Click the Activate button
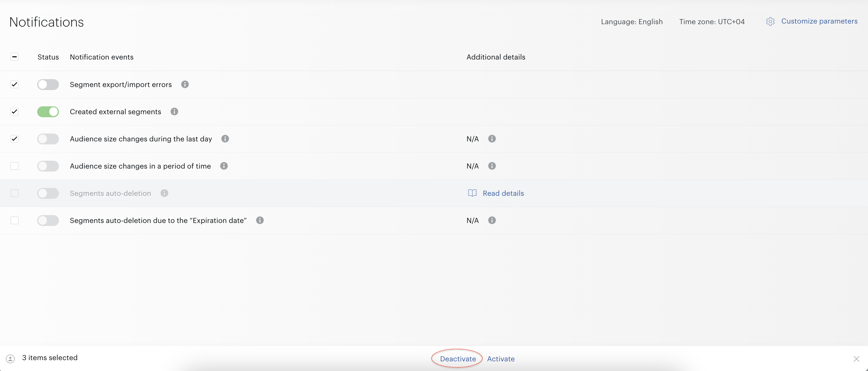This screenshot has width=868, height=371. pos(501,359)
